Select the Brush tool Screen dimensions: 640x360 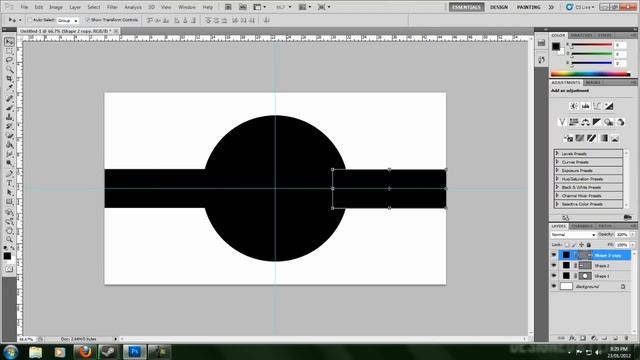9,108
